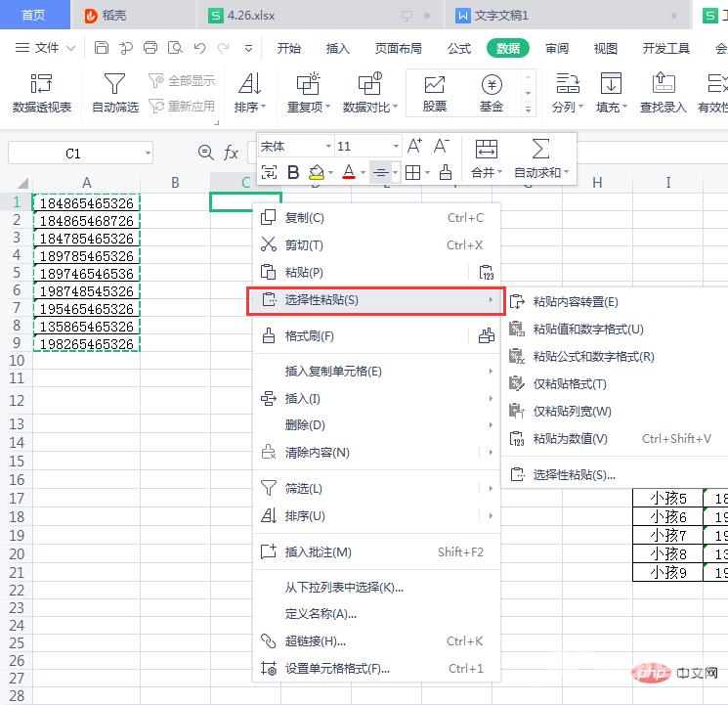
Task: Choose 复制(C) in context menu
Action: click(x=304, y=218)
